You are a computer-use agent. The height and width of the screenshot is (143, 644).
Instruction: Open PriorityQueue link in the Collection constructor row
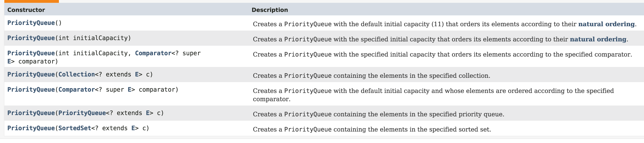[31, 75]
